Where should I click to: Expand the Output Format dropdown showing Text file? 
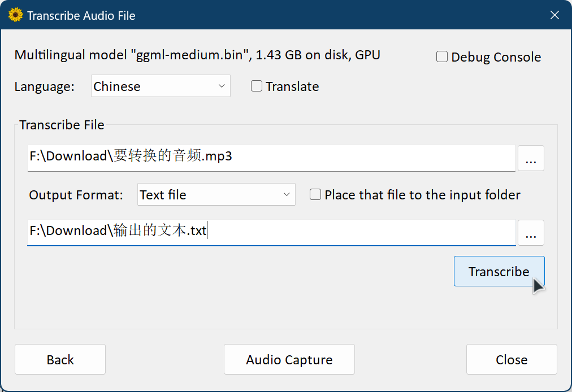pos(216,195)
